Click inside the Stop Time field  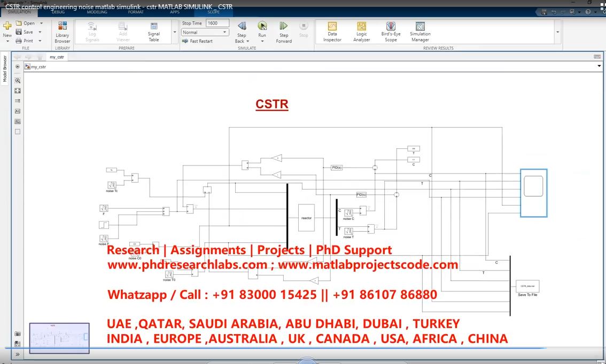[217, 23]
